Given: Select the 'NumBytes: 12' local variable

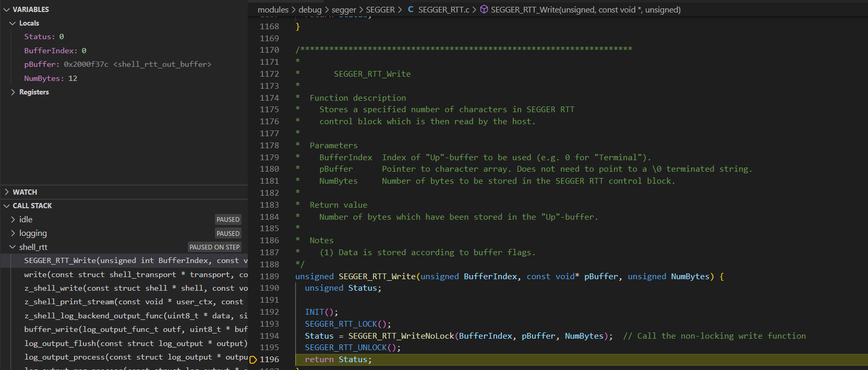Looking at the screenshot, I should click(x=124, y=78).
